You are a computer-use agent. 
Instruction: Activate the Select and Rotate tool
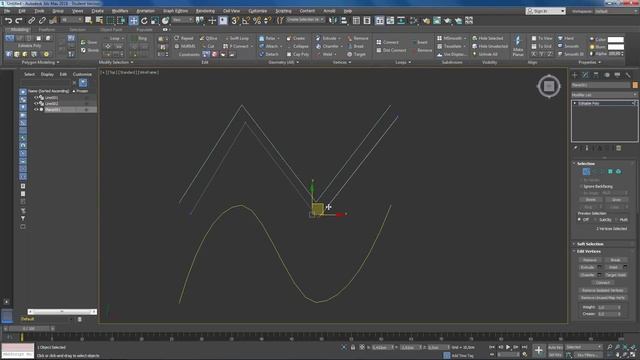(x=144, y=20)
